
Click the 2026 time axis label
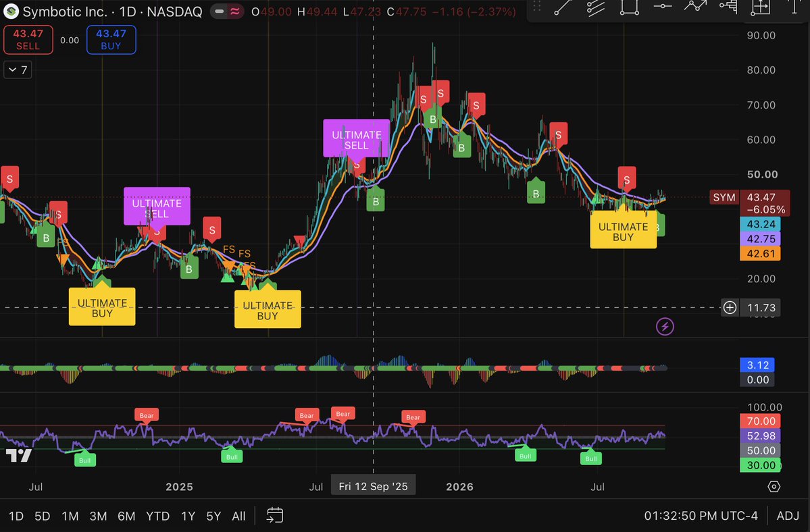(459, 487)
